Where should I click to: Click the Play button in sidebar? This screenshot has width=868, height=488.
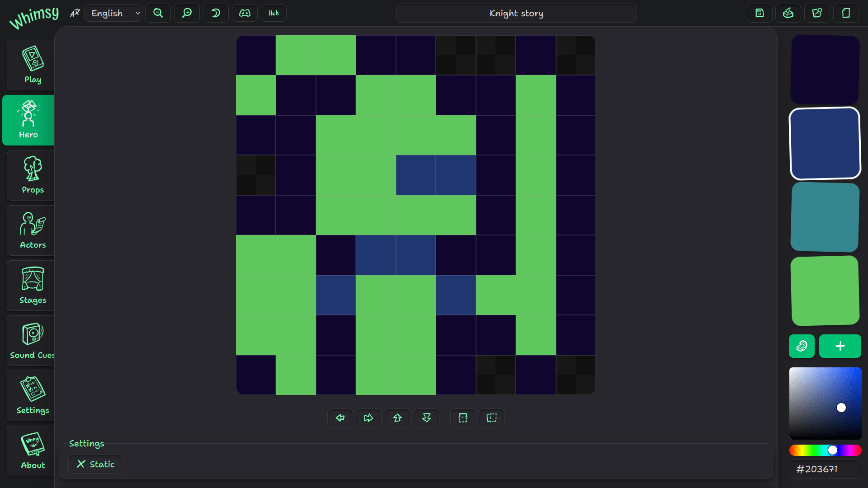point(33,65)
